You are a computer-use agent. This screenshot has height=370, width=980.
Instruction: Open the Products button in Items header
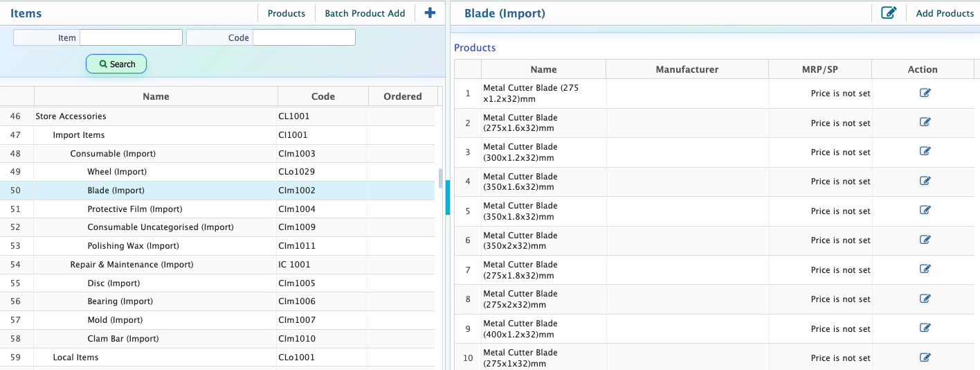tap(287, 13)
